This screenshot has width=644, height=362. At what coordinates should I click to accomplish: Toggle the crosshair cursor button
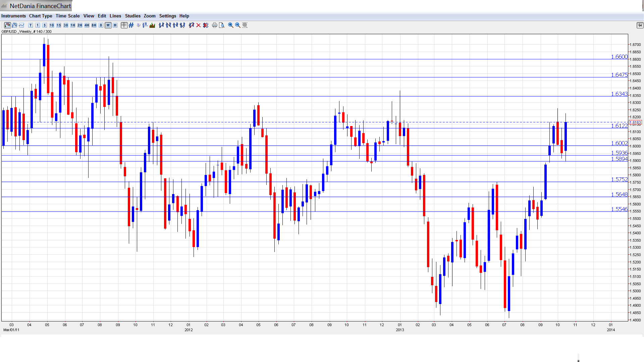point(124,25)
